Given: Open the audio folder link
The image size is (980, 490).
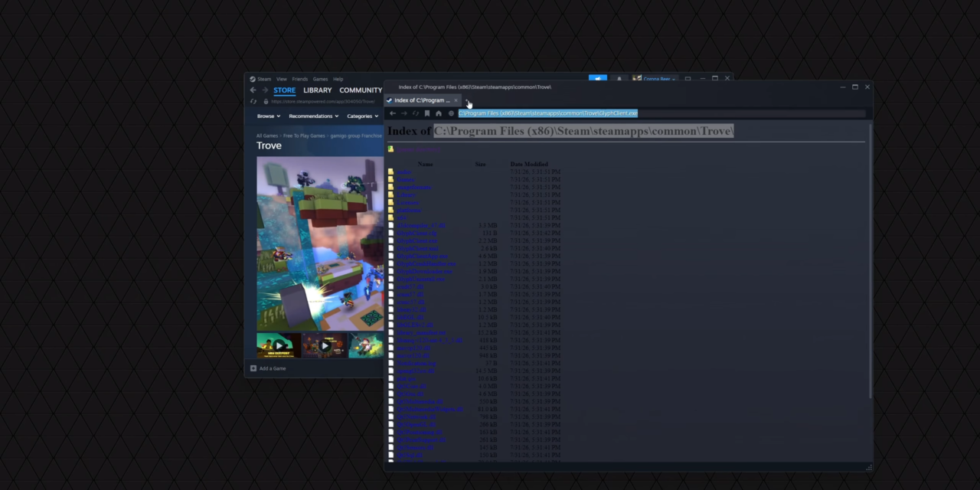Looking at the screenshot, I should pyautogui.click(x=404, y=171).
